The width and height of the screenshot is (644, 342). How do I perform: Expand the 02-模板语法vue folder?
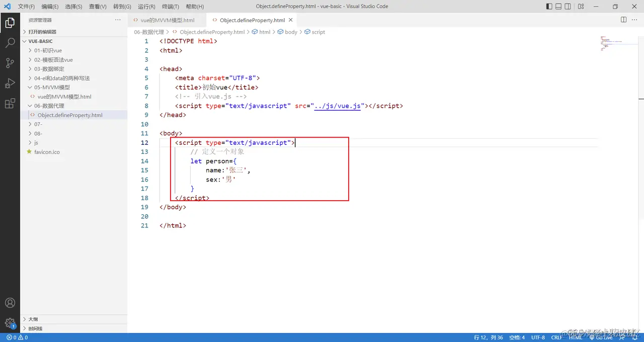pos(73,60)
